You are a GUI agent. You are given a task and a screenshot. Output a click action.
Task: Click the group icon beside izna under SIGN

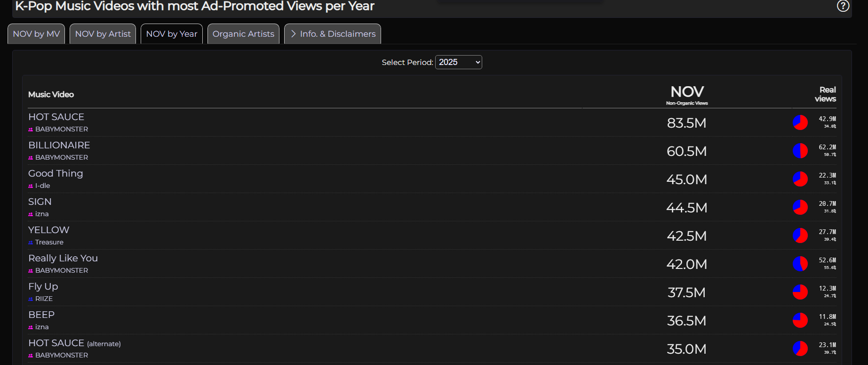tap(31, 214)
